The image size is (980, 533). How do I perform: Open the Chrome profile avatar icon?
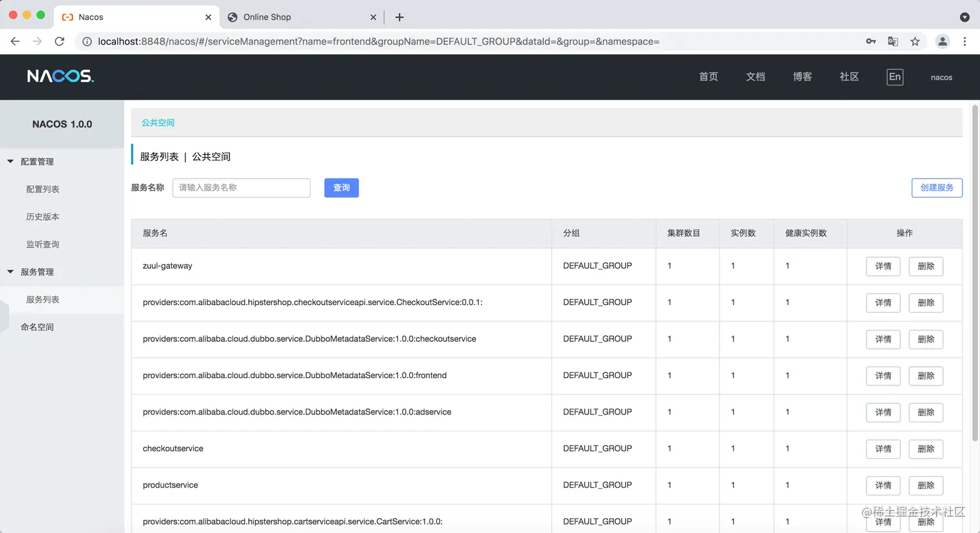942,41
